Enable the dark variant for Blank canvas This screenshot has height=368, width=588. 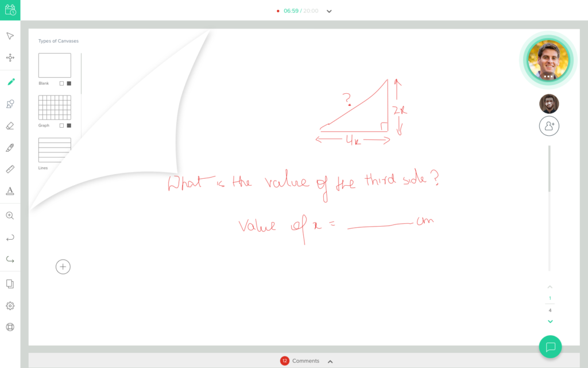70,83
